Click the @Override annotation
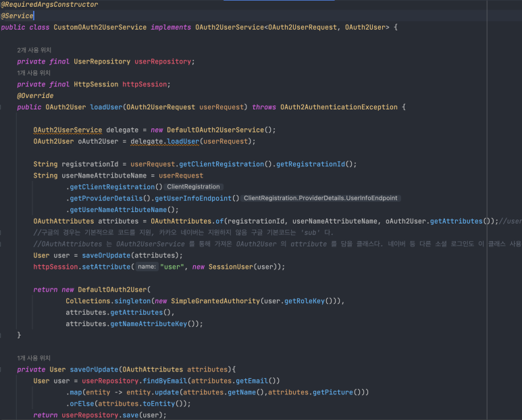This screenshot has width=522, height=420. (35, 96)
